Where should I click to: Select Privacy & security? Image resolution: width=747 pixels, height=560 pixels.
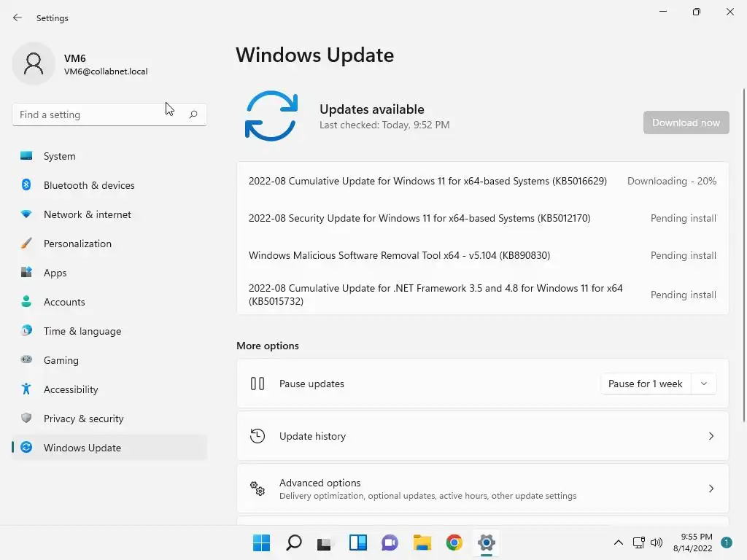(x=109, y=418)
